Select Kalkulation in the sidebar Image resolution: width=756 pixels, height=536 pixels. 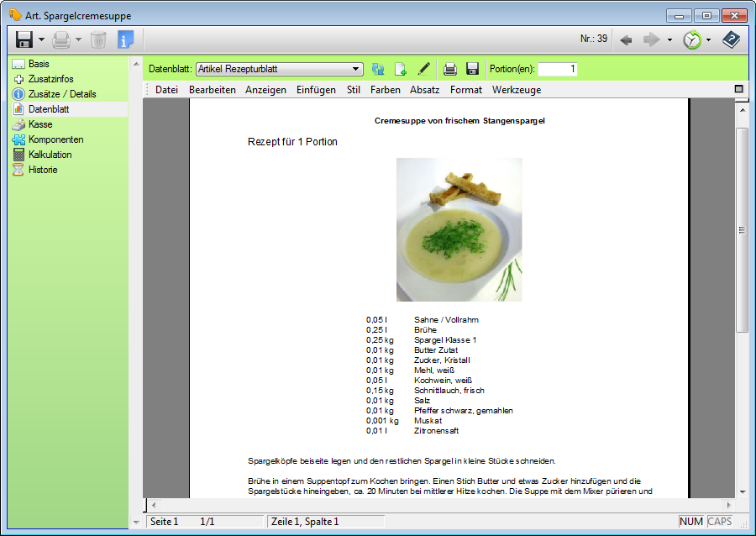50,155
